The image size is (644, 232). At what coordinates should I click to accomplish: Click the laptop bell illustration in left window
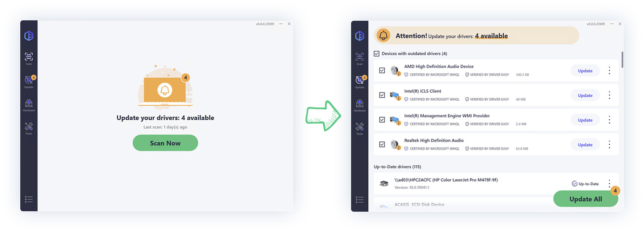pyautogui.click(x=165, y=88)
